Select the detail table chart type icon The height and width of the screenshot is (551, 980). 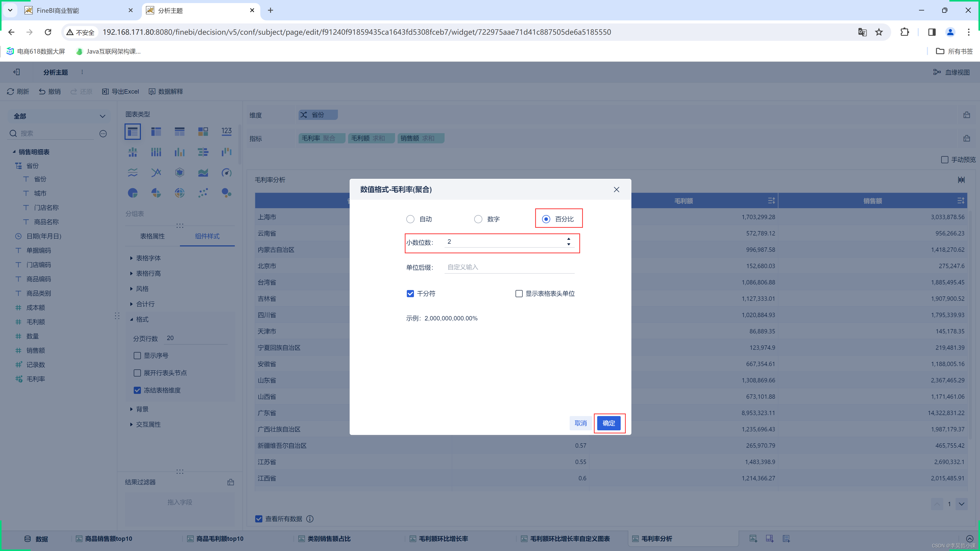[x=180, y=132]
